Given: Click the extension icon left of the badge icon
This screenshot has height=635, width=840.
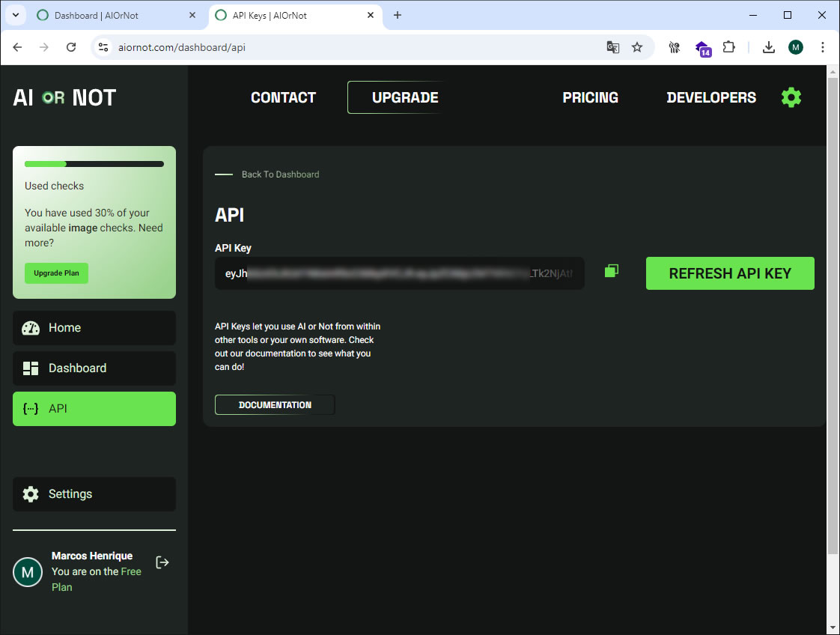Looking at the screenshot, I should pos(675,47).
